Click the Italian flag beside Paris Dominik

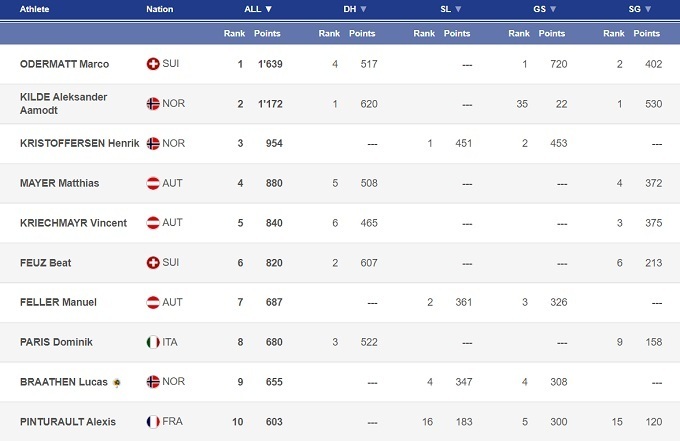click(x=153, y=342)
